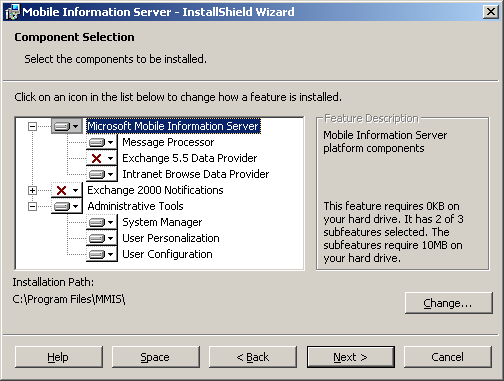Expand the Exchange 2000 Notifications node
This screenshot has height=381, width=504.
pyautogui.click(x=32, y=190)
